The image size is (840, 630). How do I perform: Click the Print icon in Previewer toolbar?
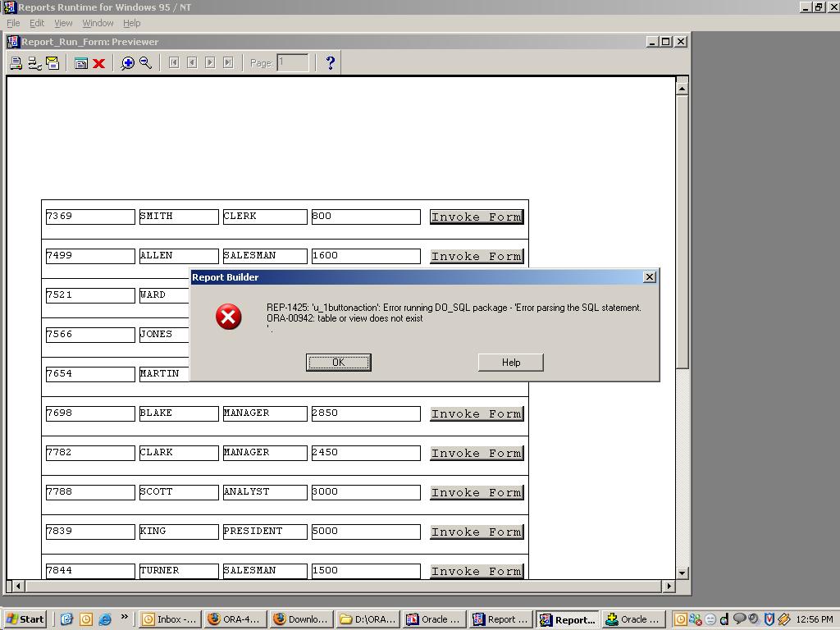[x=16, y=63]
